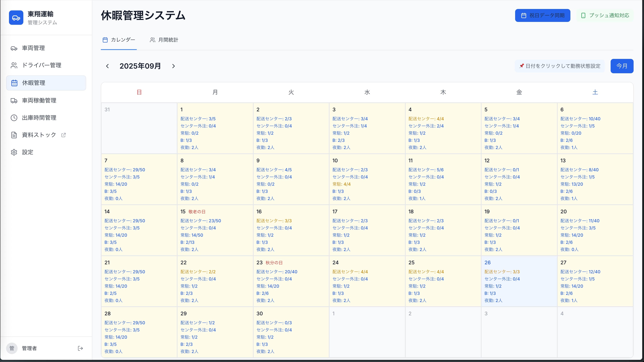Select calendar day 1 Monday cell
The height and width of the screenshot is (362, 644).
215,128
